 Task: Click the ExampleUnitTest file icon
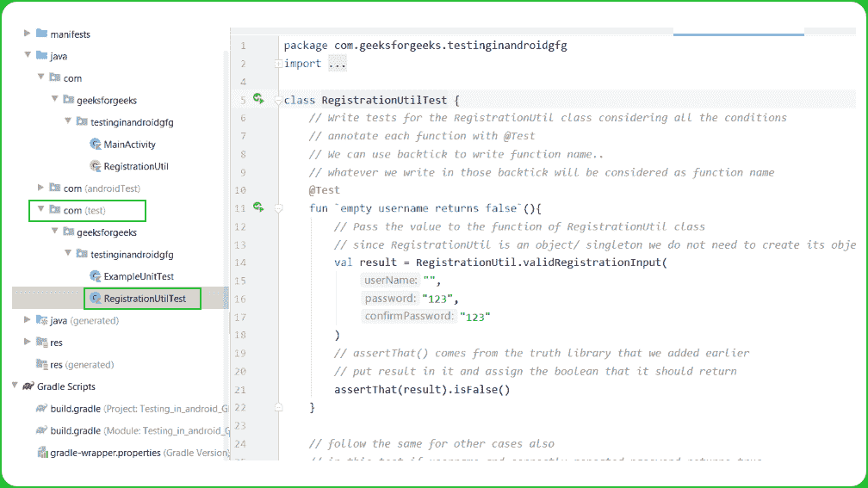tap(95, 276)
